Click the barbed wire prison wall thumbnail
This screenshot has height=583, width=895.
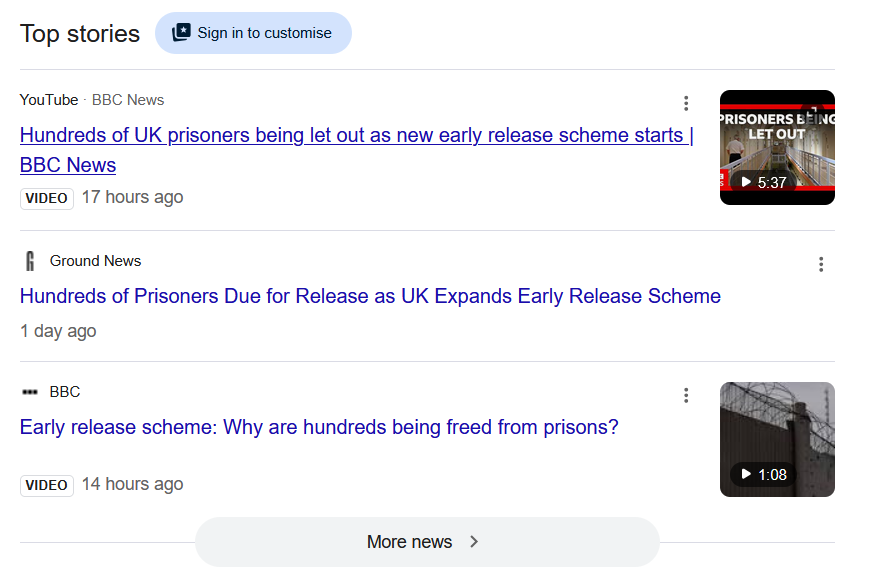[x=777, y=439]
